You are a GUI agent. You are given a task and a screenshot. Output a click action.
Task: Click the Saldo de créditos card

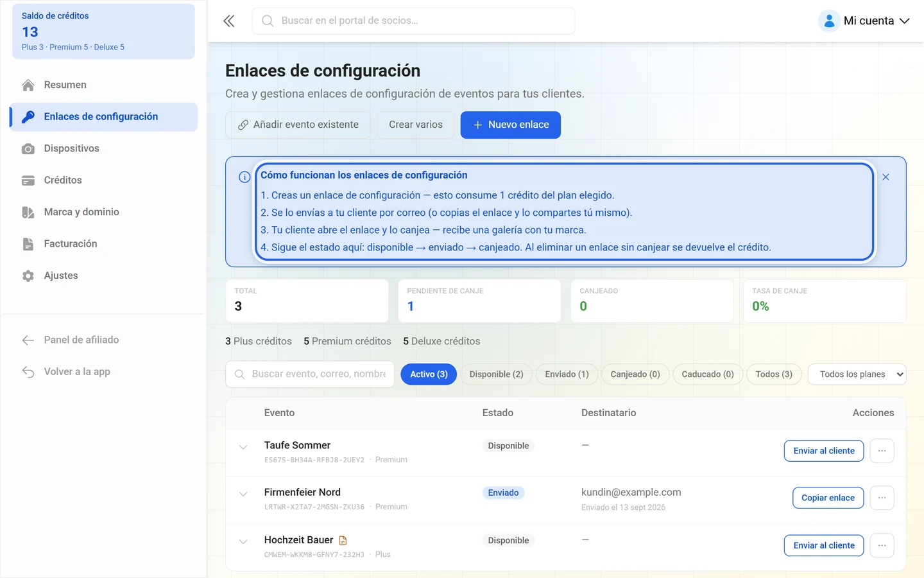coord(104,31)
